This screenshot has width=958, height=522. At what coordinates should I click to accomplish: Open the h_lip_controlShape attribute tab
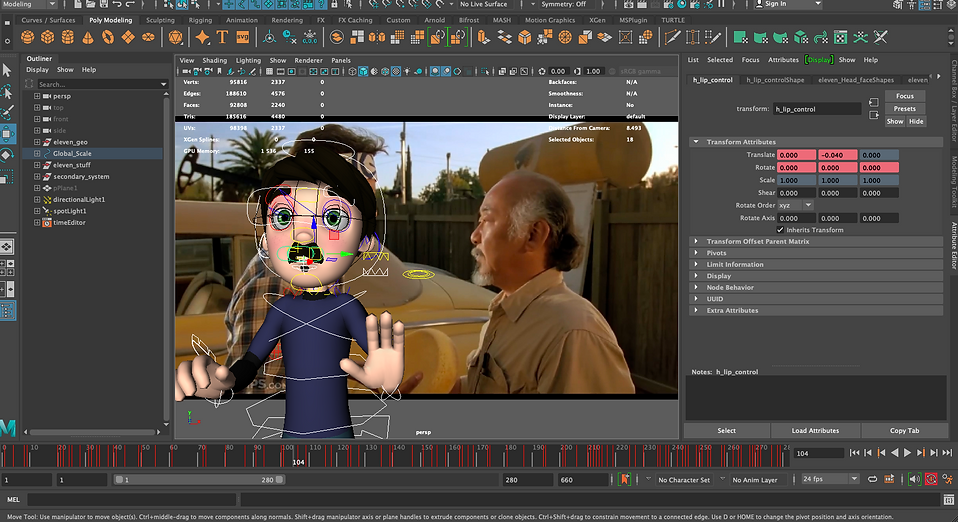(775, 80)
